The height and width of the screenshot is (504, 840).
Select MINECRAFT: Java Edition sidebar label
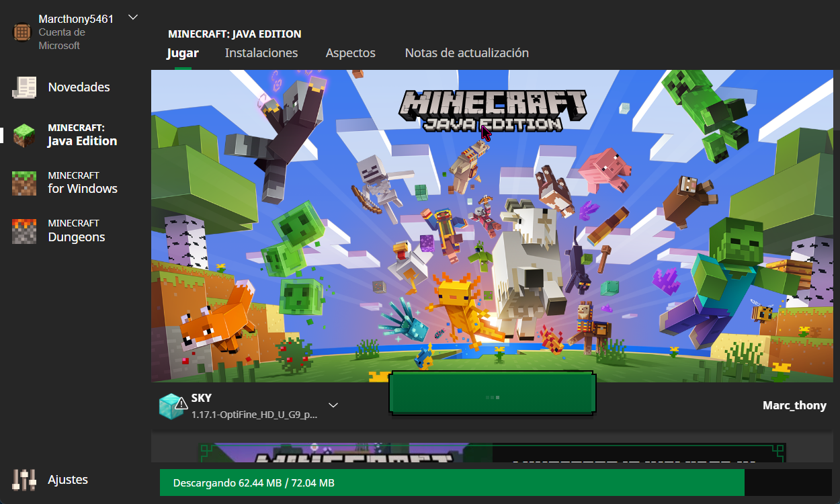point(82,135)
